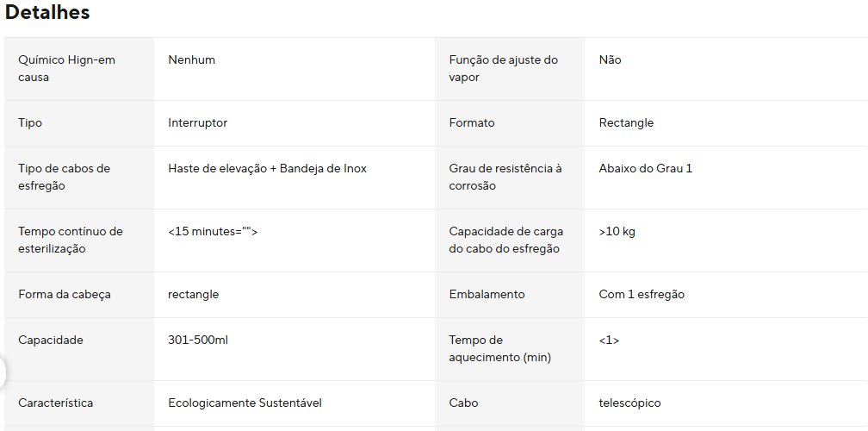Select the >10 kg load capacity value
Screen dimensions: 868x431
pyautogui.click(x=617, y=232)
